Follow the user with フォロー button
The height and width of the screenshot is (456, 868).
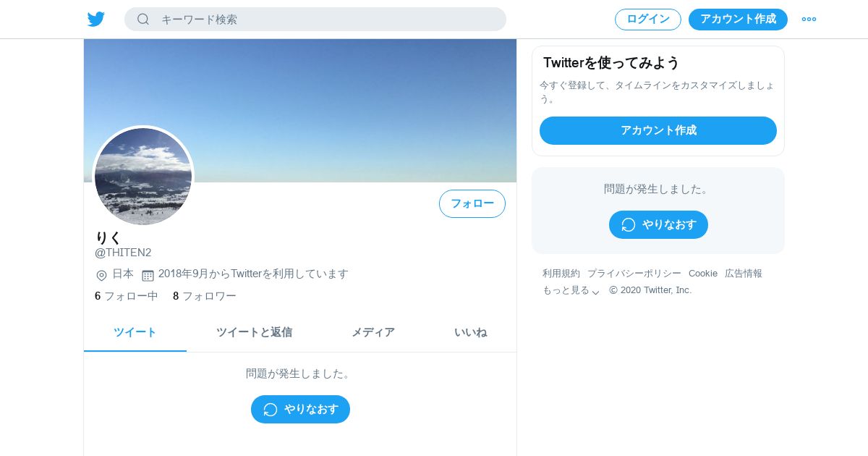[x=472, y=203]
